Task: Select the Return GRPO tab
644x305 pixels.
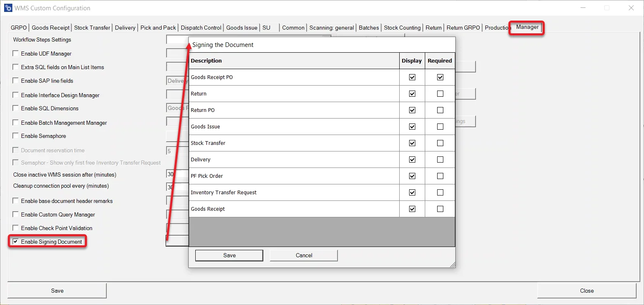Action: point(463,28)
